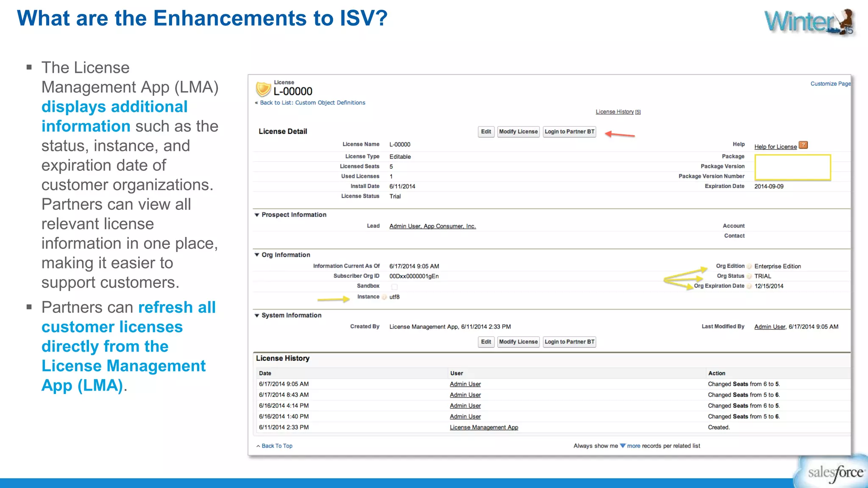Click the top Modify License button
Image resolution: width=868 pixels, height=488 pixels.
pyautogui.click(x=518, y=132)
